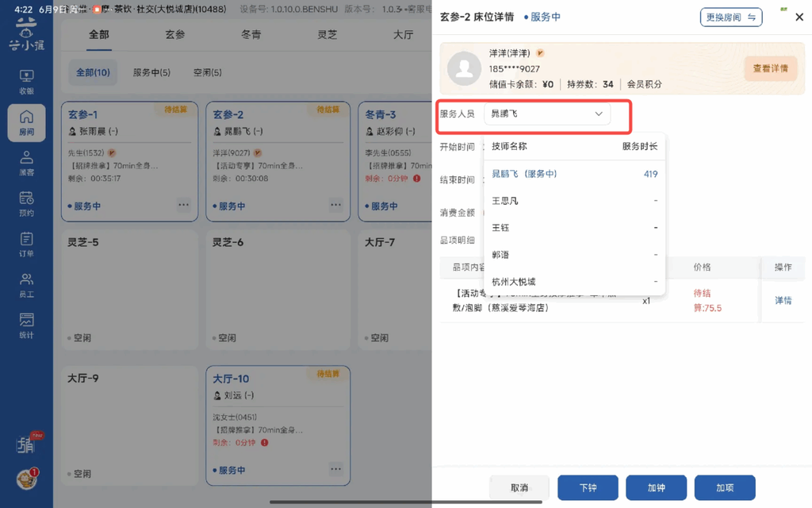The image size is (812, 508).
Task: Open the 大厅-10 room card
Action: 278,425
